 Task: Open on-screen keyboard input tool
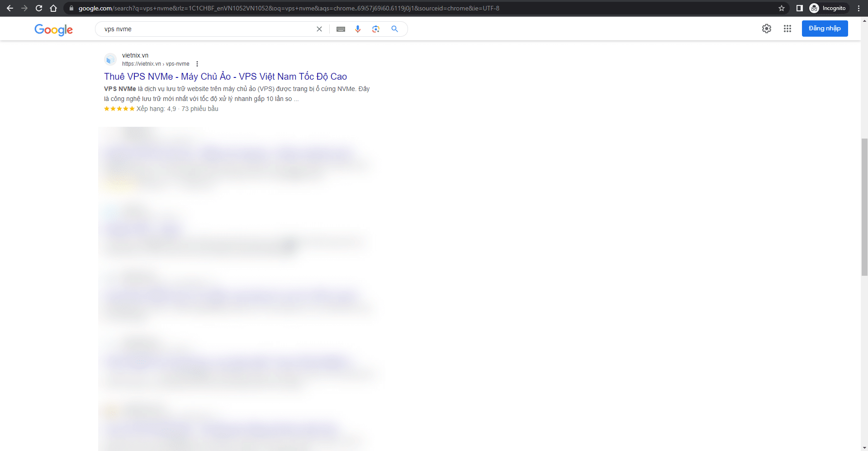[x=341, y=29]
